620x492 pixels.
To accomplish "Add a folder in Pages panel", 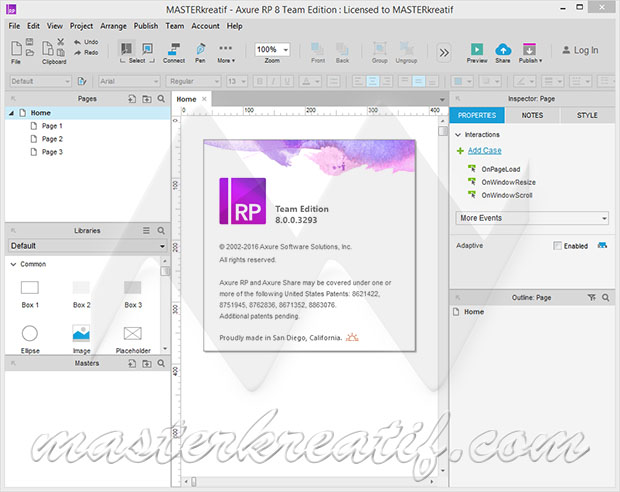I will click(x=147, y=99).
